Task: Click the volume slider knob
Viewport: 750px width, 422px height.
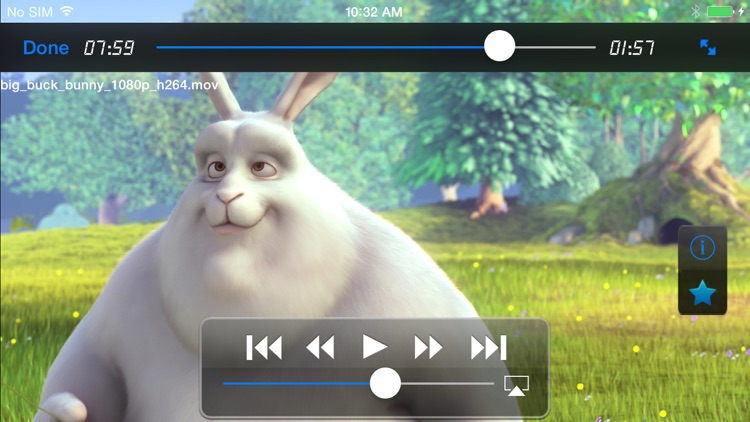Action: (x=385, y=383)
